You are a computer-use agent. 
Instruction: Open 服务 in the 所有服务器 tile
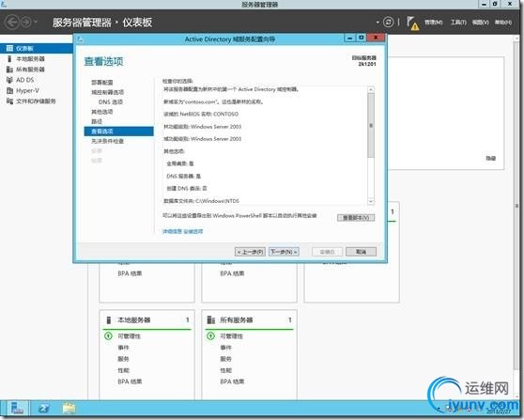225,359
